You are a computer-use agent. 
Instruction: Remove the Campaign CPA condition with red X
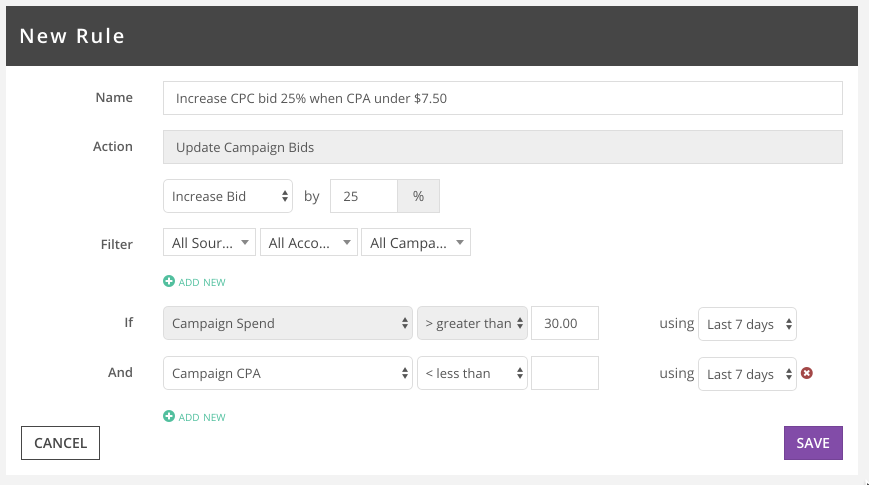click(807, 373)
